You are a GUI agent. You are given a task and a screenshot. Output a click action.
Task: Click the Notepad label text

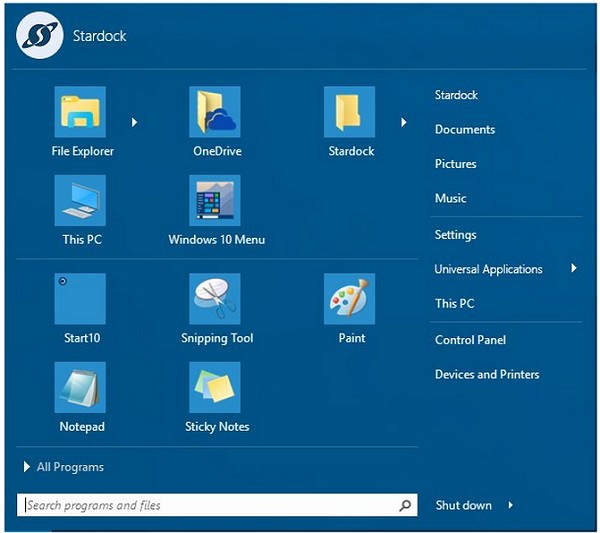pyautogui.click(x=82, y=427)
